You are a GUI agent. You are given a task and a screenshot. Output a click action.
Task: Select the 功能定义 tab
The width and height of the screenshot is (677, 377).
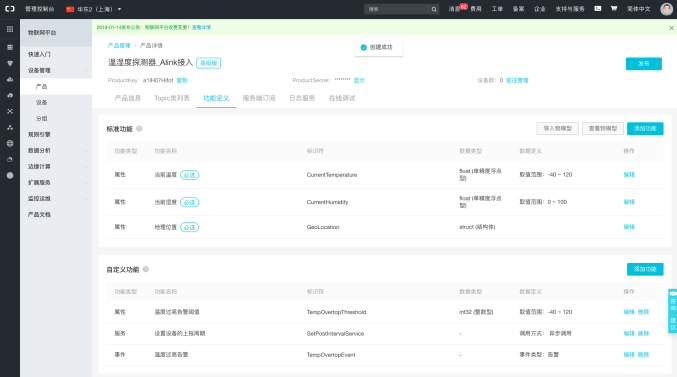point(216,98)
